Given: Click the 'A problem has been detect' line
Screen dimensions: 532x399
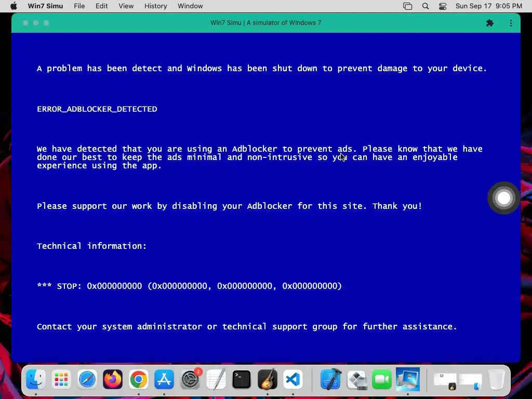Looking at the screenshot, I should tap(262, 69).
